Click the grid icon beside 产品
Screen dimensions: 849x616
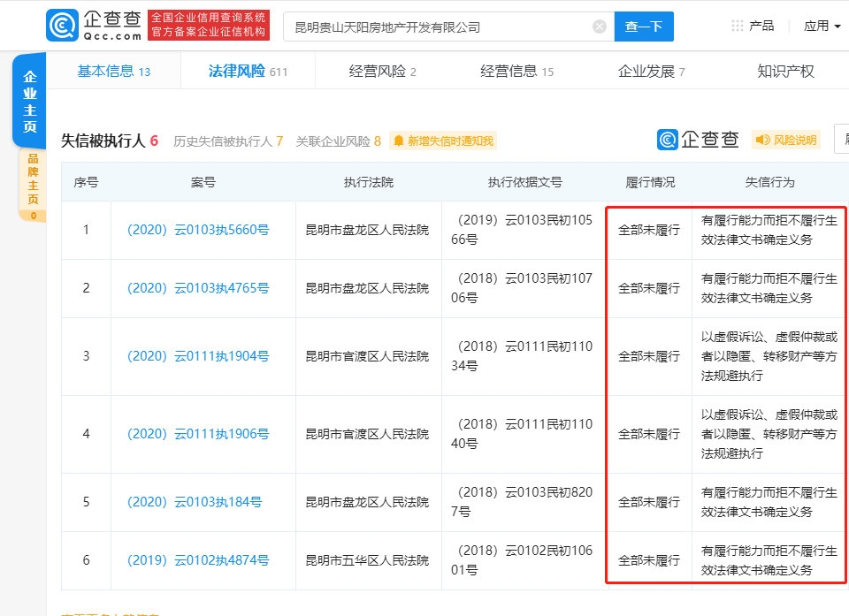point(737,26)
